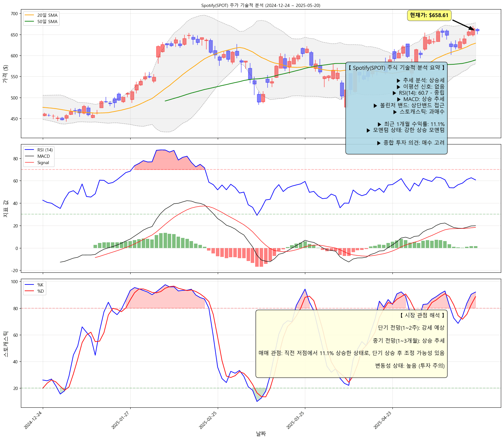Click the header 시장 관점 해석
The width and height of the screenshot is (504, 440).
click(x=422, y=315)
